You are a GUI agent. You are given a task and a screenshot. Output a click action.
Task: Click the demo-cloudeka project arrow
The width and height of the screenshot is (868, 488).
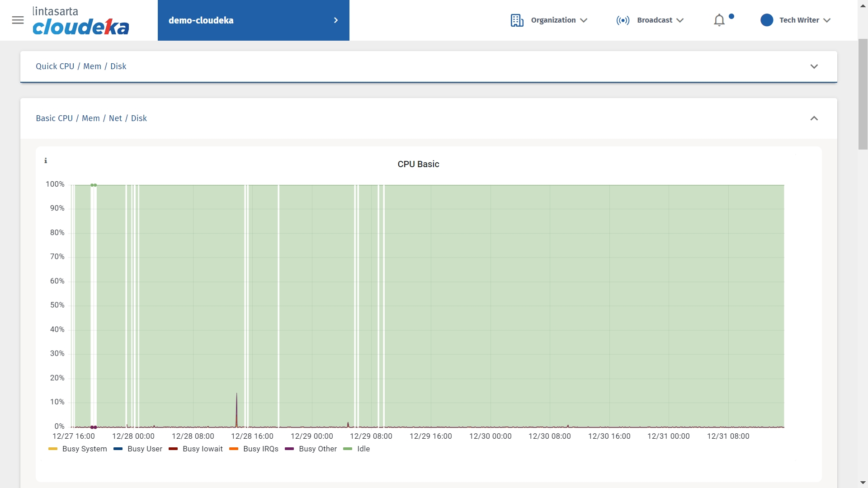click(x=336, y=20)
